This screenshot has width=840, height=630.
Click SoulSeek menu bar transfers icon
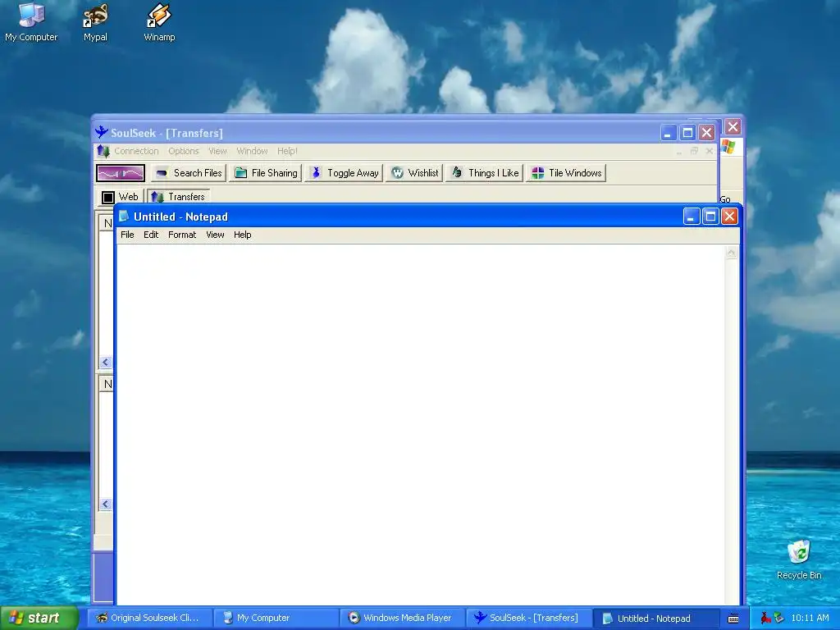(103, 151)
